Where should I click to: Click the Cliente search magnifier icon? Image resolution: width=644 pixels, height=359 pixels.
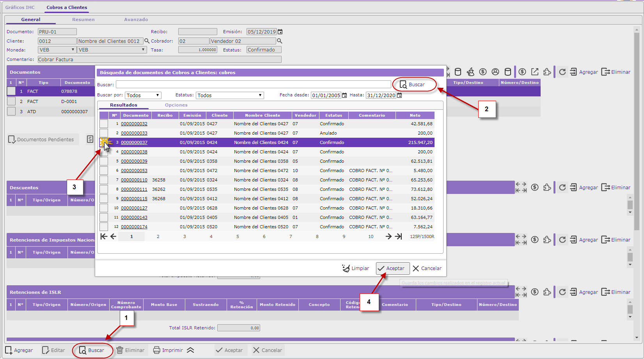coord(147,41)
